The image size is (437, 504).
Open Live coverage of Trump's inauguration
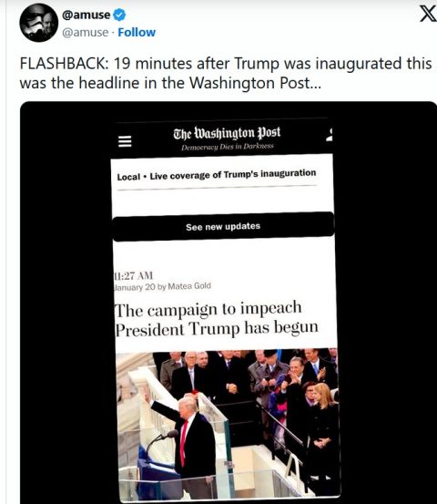(x=233, y=175)
